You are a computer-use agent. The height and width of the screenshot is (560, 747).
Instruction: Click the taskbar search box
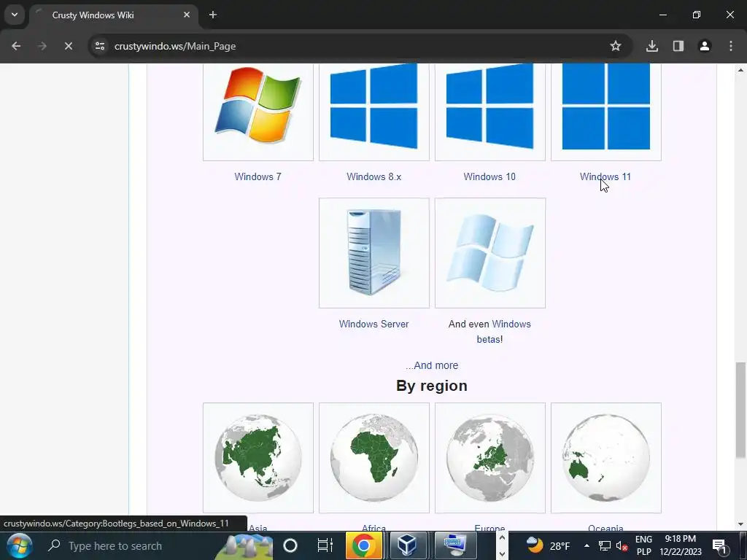(x=158, y=545)
